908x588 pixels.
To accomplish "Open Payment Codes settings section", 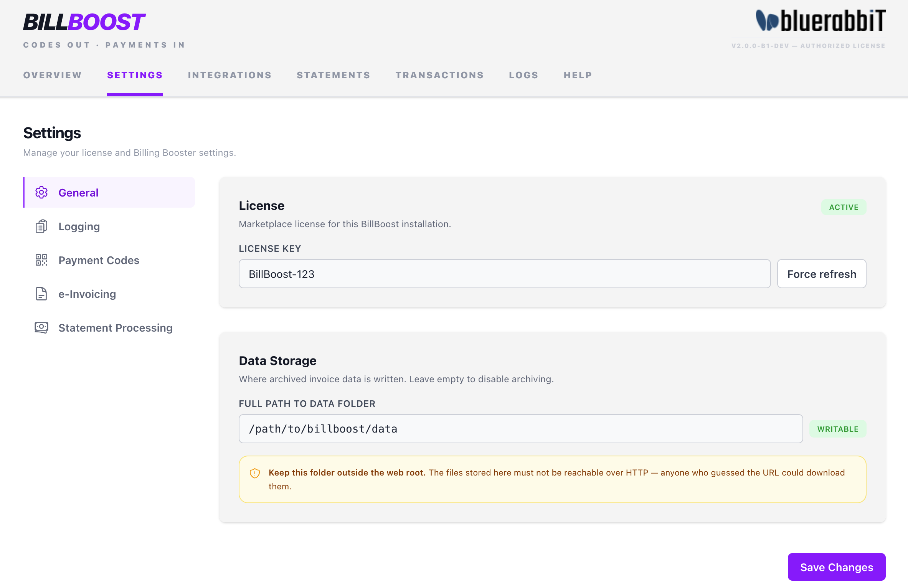I will tap(109, 260).
